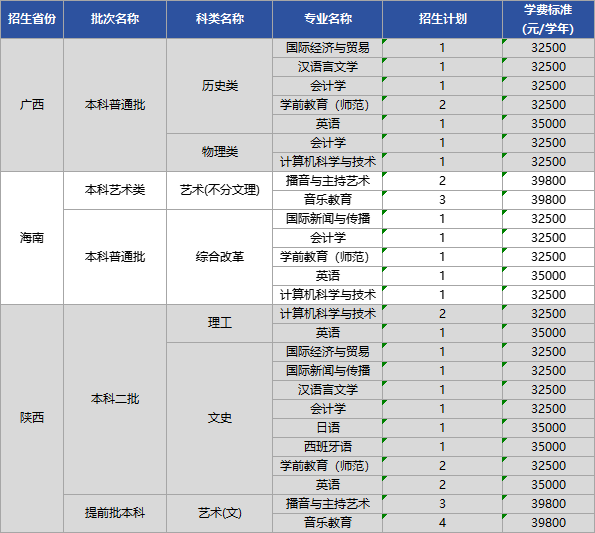Click the 科类名称 header cell

click(x=219, y=19)
